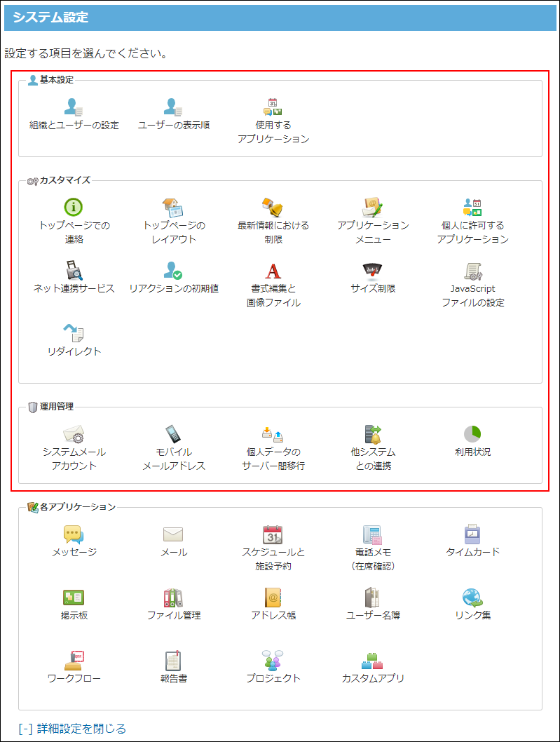Open メール envelope icon

tap(173, 534)
